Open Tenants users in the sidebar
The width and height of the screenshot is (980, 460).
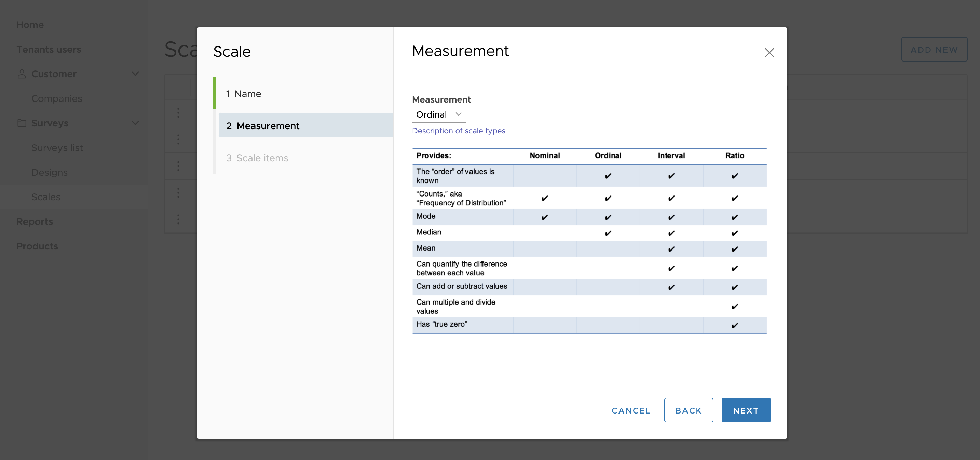(49, 50)
